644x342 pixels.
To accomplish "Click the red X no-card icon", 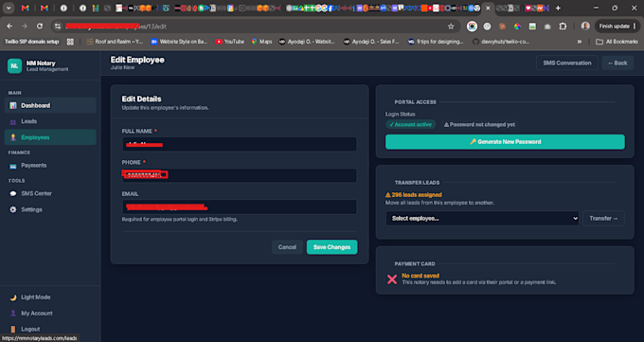I will pyautogui.click(x=392, y=279).
